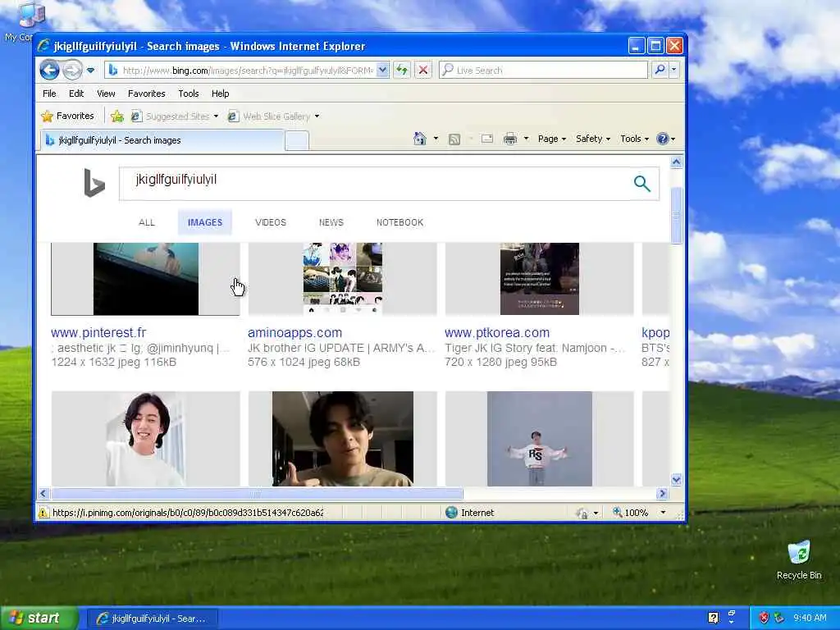Viewport: 840px width, 630px height.
Task: Switch to NOTEBOOK tab
Action: click(399, 222)
